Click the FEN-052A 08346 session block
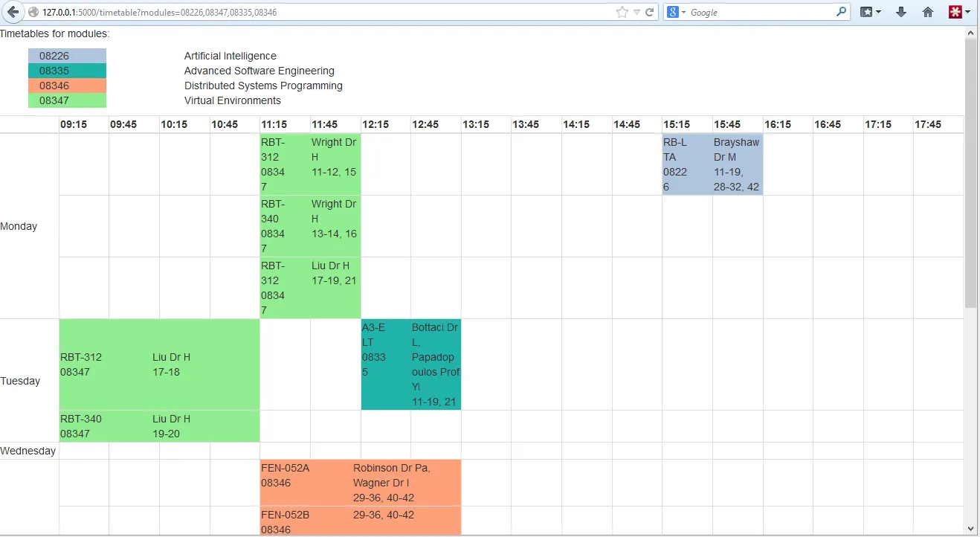This screenshot has width=980, height=537. click(360, 482)
